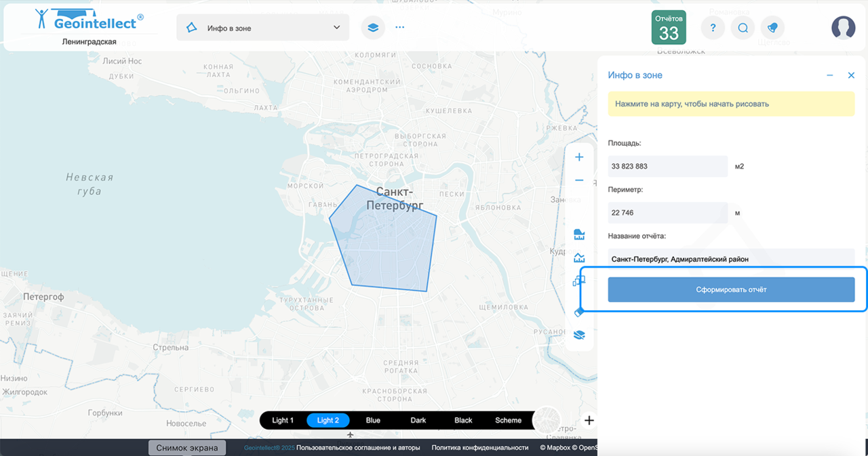Open the three-dots more options menu
Image resolution: width=868 pixels, height=456 pixels.
point(399,28)
